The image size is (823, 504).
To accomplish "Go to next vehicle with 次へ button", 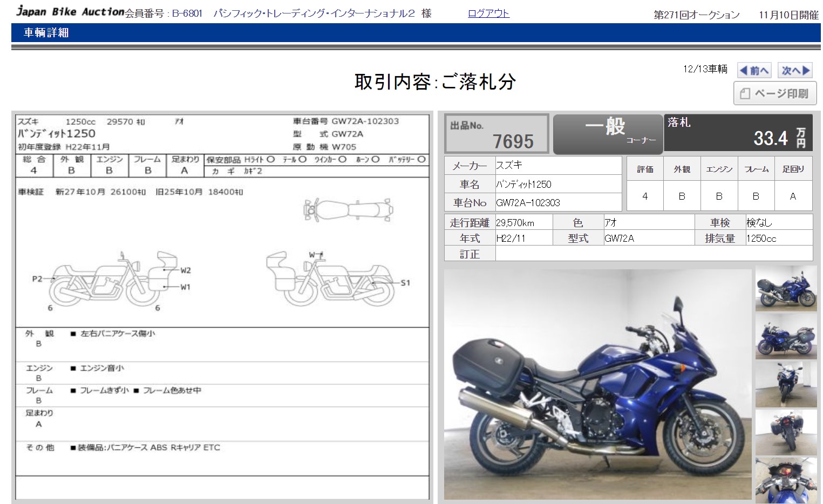I will (796, 71).
